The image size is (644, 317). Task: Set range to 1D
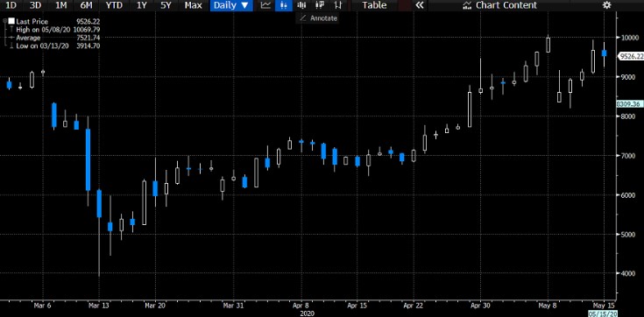point(12,5)
